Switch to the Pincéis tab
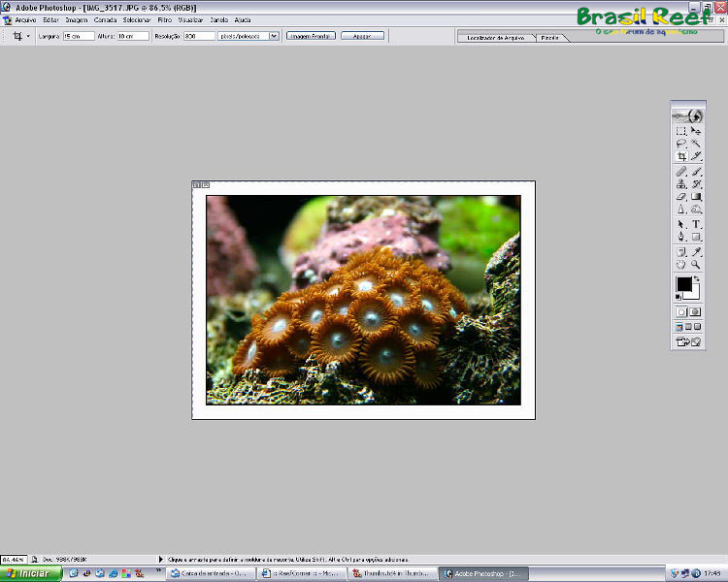The width and height of the screenshot is (728, 582). click(549, 36)
